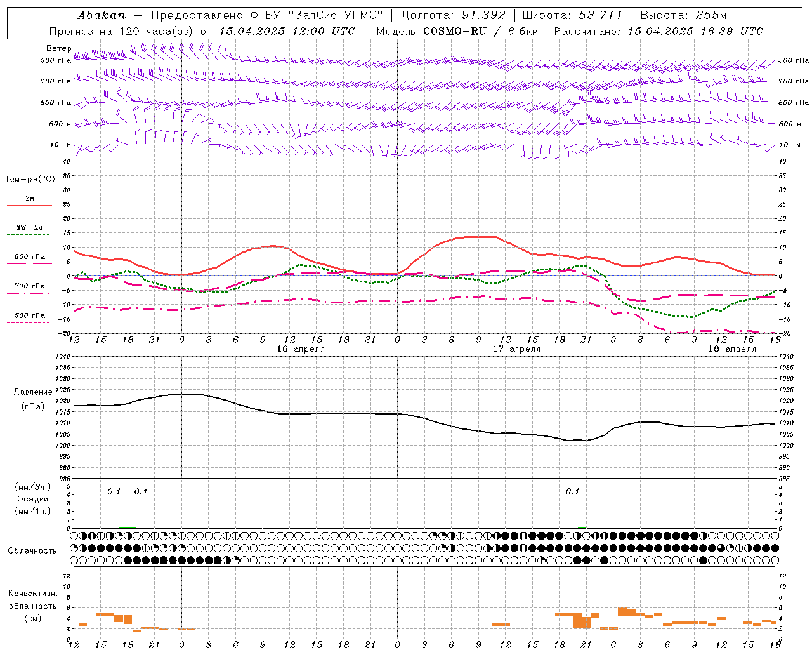Image resolution: width=812 pixels, height=650 pixels.
Task: Click the 'Широта: 53.711' latitude field
Action: tap(572, 15)
